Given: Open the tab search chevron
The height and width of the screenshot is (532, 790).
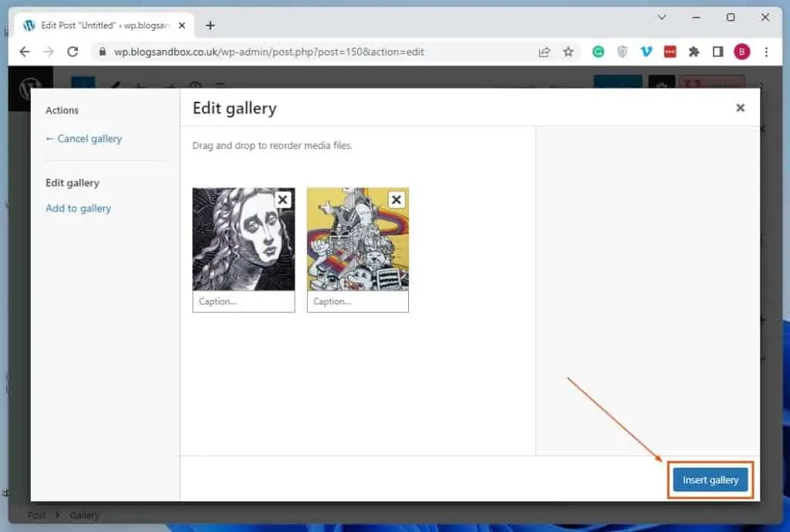Looking at the screenshot, I should click(661, 16).
